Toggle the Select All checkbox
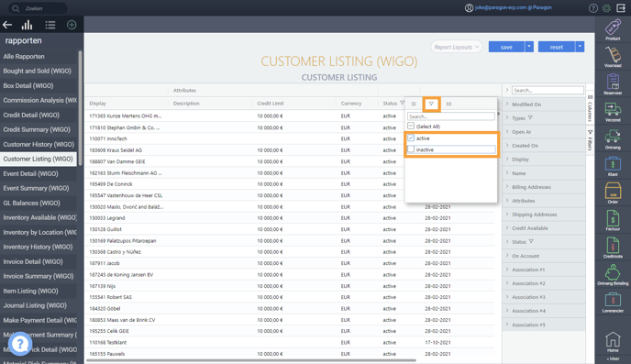Screen dimensions: 631x364 click(411, 127)
